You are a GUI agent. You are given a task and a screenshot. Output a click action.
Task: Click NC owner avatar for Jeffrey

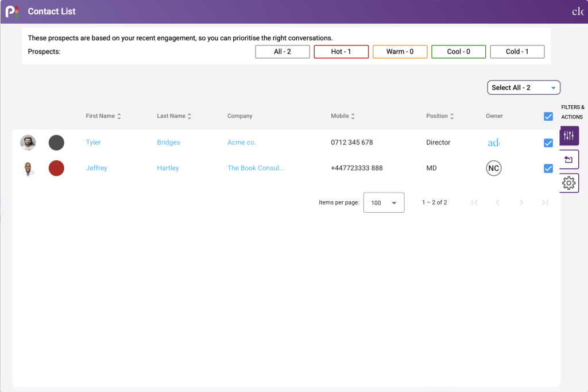point(493,168)
